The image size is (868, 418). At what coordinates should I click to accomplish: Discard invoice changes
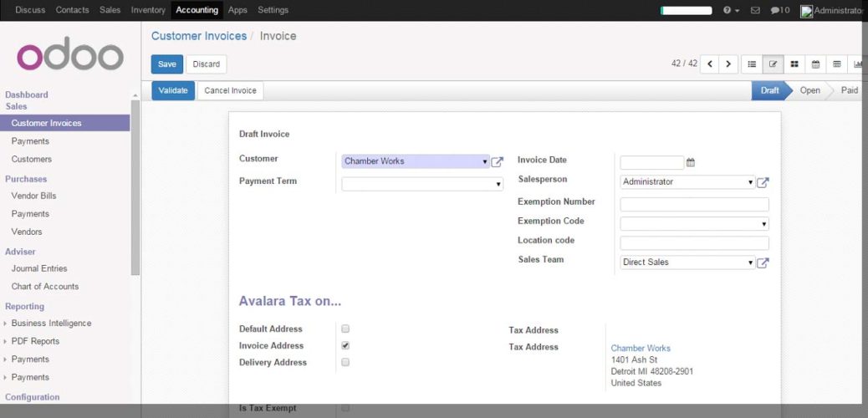(207, 64)
